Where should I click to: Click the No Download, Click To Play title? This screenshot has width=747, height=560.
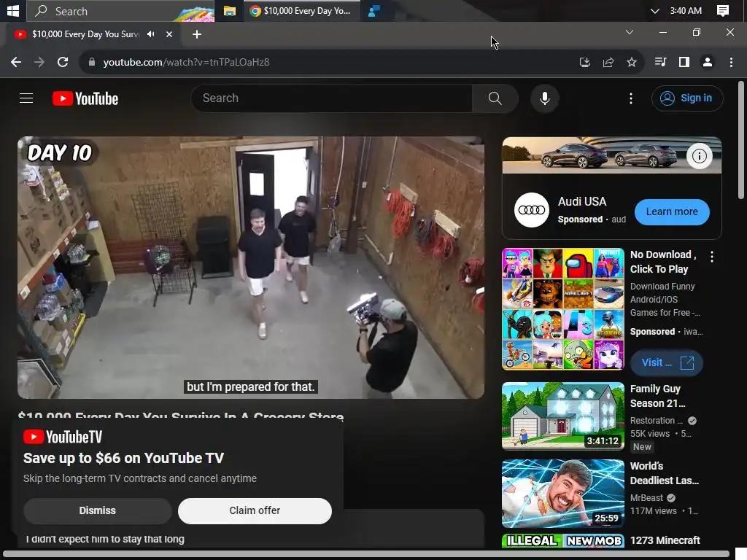pos(663,262)
